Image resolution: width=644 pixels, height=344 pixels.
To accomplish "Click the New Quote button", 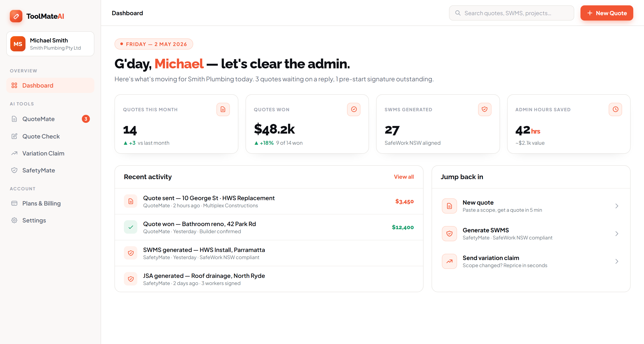I will [x=606, y=13].
